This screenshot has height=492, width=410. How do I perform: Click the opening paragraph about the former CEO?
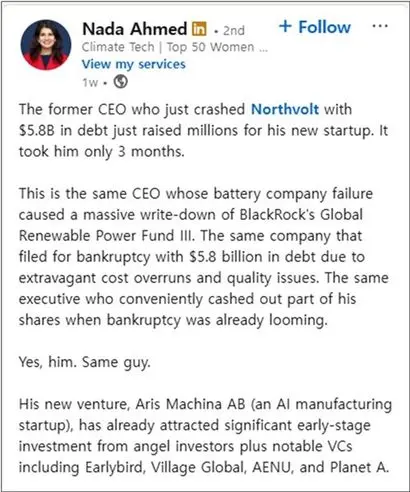coord(203,130)
